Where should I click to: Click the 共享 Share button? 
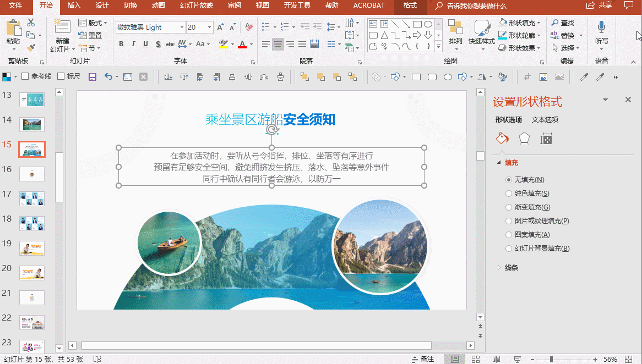600,5
